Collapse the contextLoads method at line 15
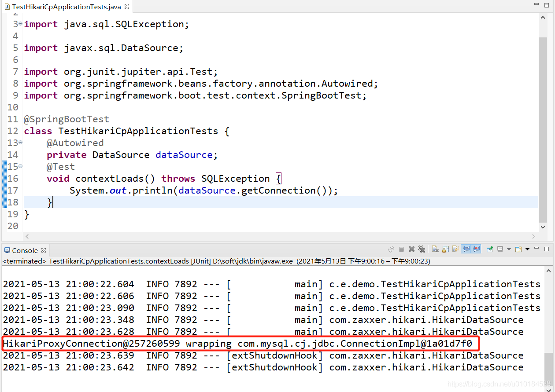This screenshot has height=392, width=555. (21, 166)
